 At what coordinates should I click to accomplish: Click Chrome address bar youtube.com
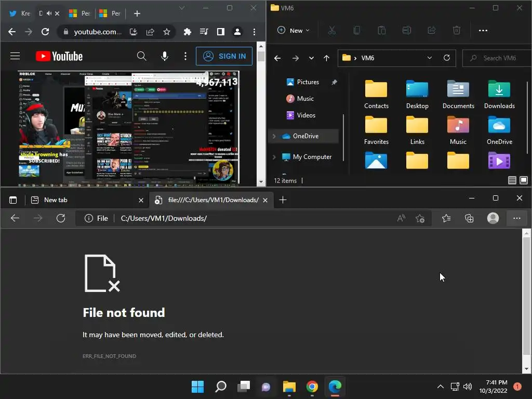[98, 32]
